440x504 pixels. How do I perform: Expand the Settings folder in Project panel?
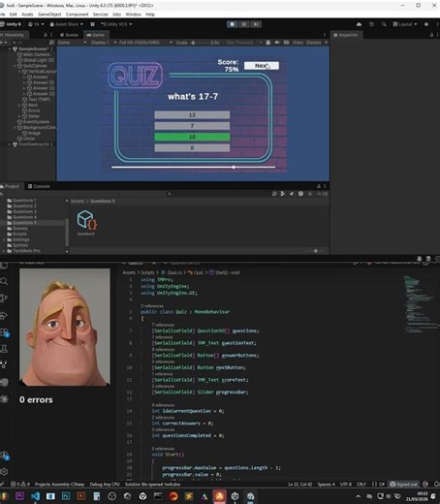[x=4, y=239]
